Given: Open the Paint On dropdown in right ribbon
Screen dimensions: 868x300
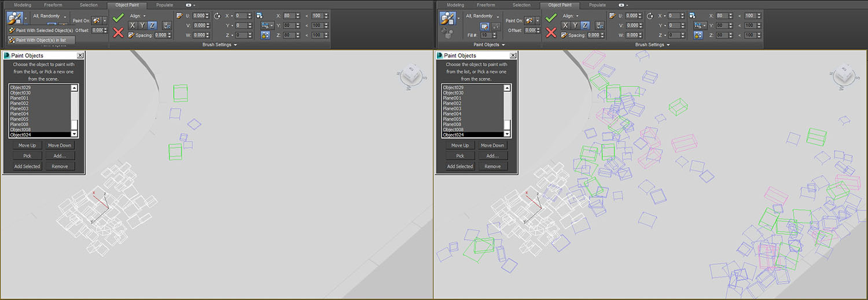Looking at the screenshot, I should click(x=538, y=20).
